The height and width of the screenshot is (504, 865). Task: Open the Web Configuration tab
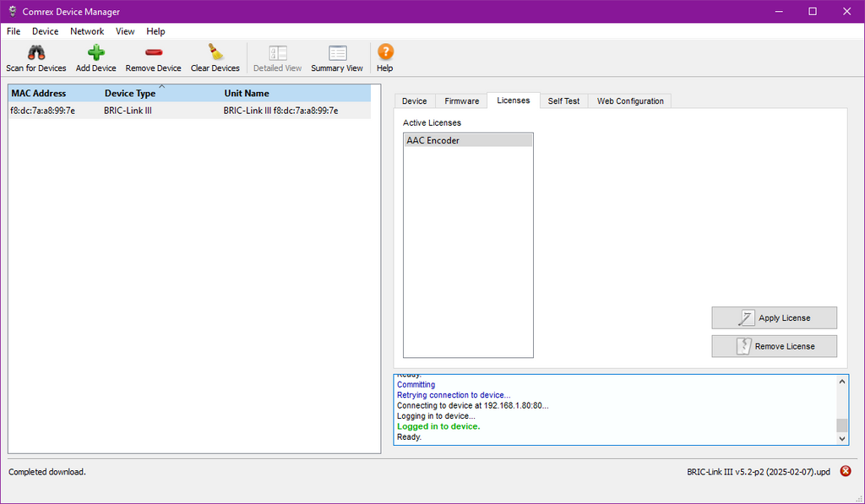[x=630, y=101]
